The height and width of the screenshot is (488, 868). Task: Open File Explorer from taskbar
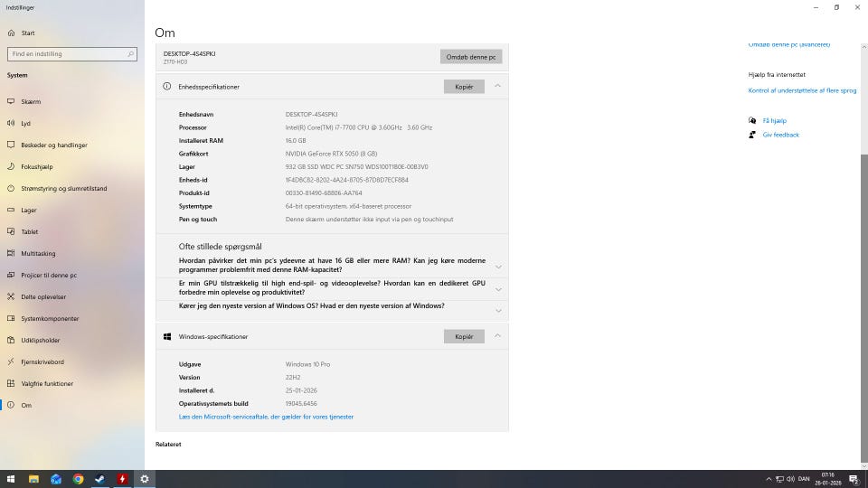coord(33,479)
